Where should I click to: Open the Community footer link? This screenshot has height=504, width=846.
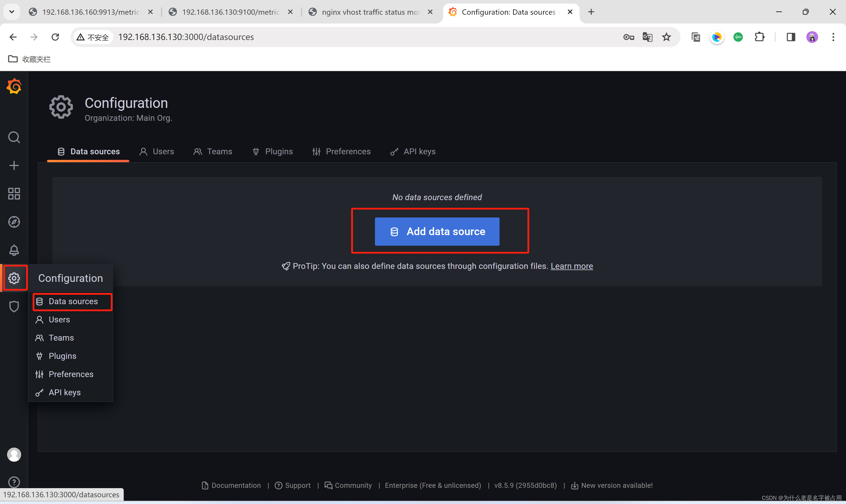point(348,485)
